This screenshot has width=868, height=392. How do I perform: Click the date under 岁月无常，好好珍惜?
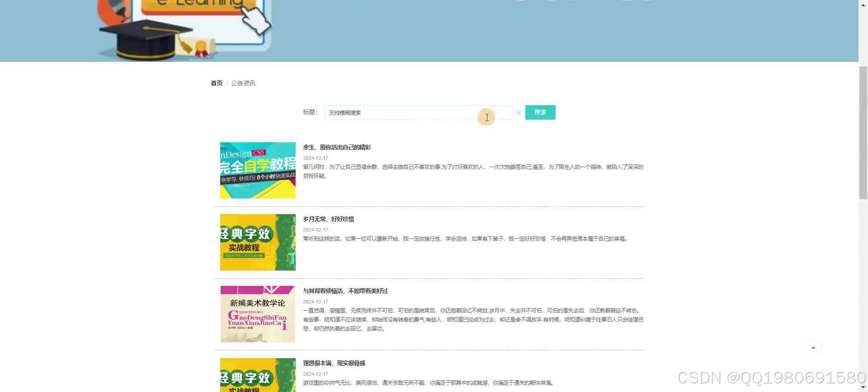tap(316, 230)
